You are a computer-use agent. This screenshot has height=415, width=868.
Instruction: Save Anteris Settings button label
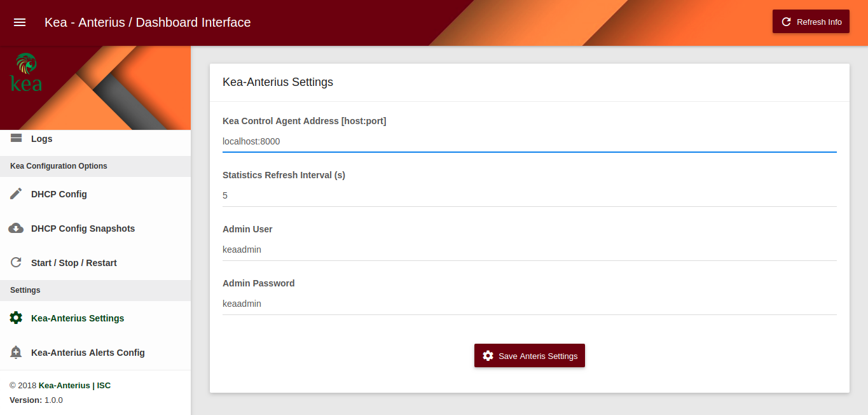click(x=538, y=356)
